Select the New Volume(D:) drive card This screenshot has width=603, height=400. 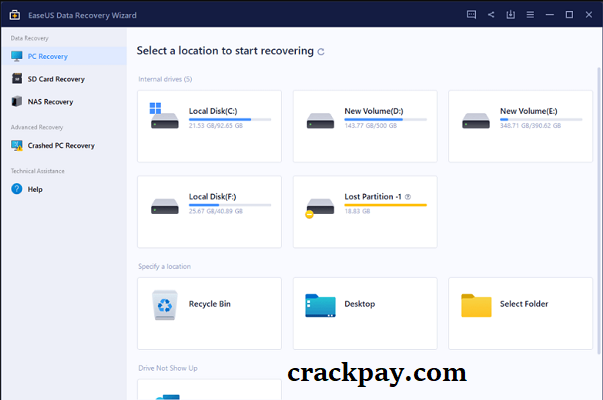coord(365,127)
